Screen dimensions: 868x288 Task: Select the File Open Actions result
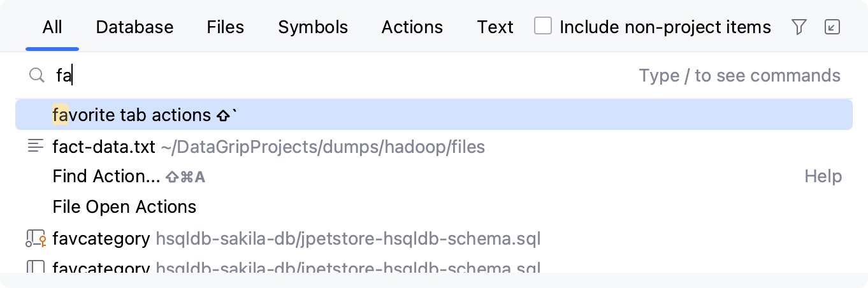tap(124, 207)
